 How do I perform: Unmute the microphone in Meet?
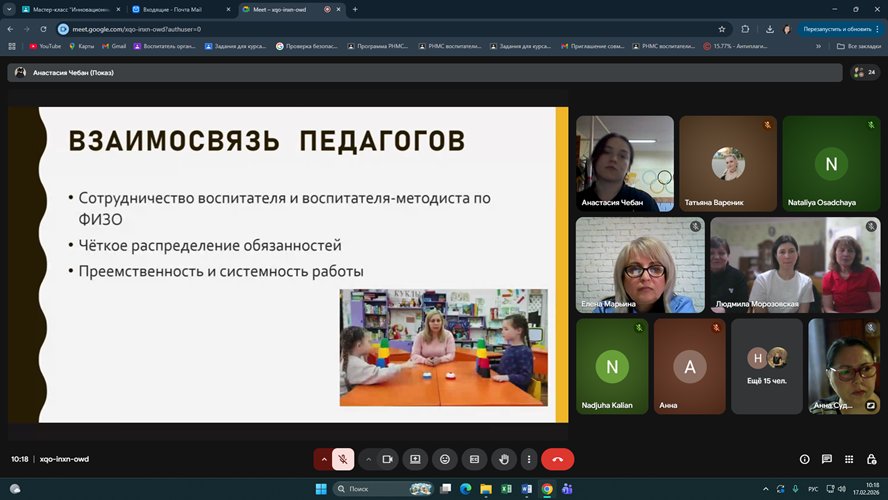(343, 459)
